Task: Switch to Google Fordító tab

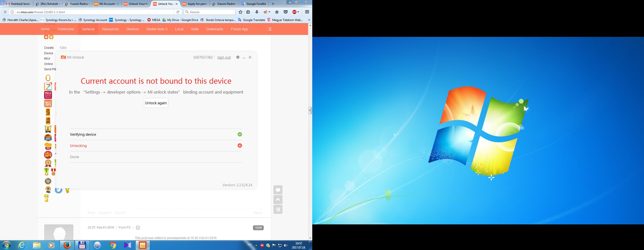Action: pyautogui.click(x=253, y=4)
